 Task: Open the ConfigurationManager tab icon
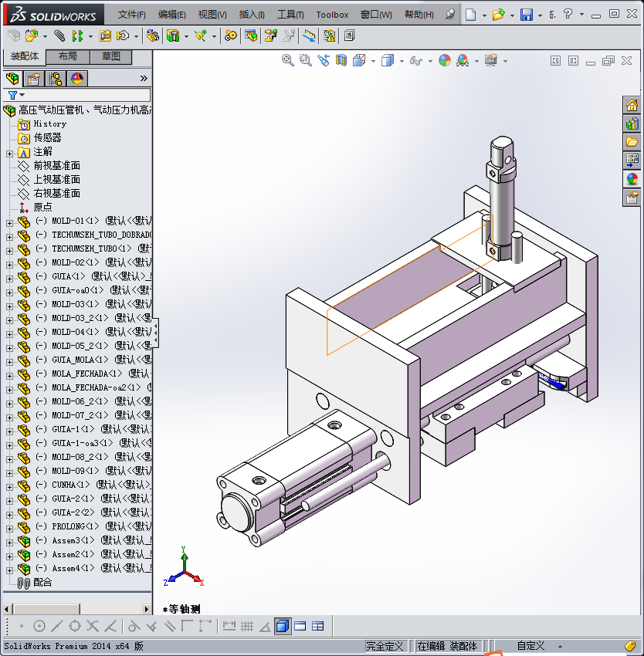click(x=56, y=78)
